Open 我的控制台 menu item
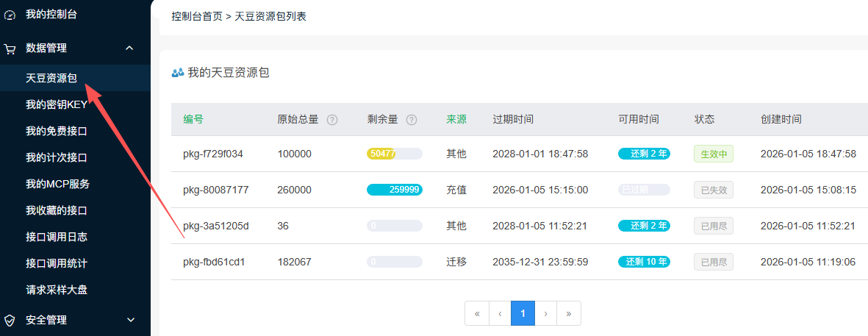 51,15
